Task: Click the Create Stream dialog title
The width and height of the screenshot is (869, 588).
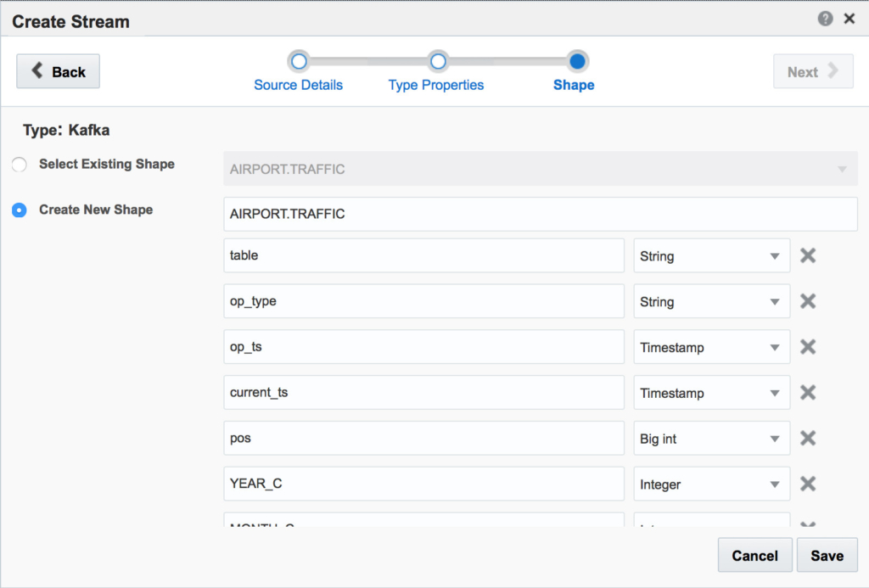Action: coord(71,21)
